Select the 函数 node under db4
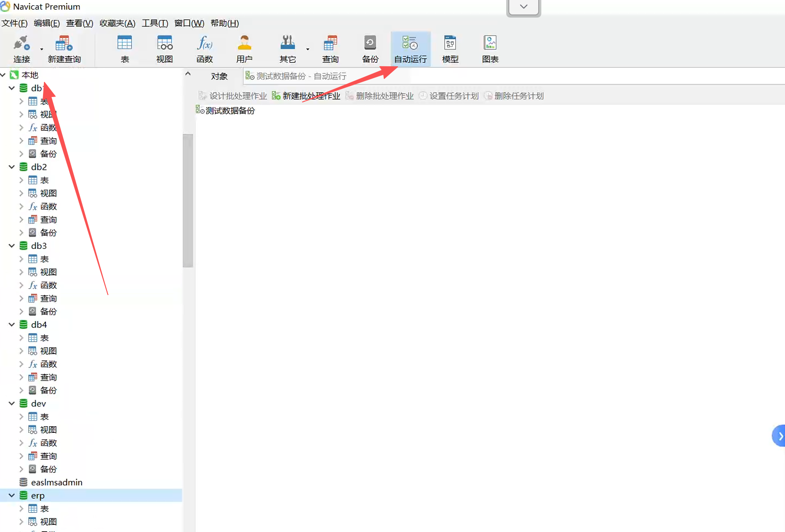 [x=48, y=364]
